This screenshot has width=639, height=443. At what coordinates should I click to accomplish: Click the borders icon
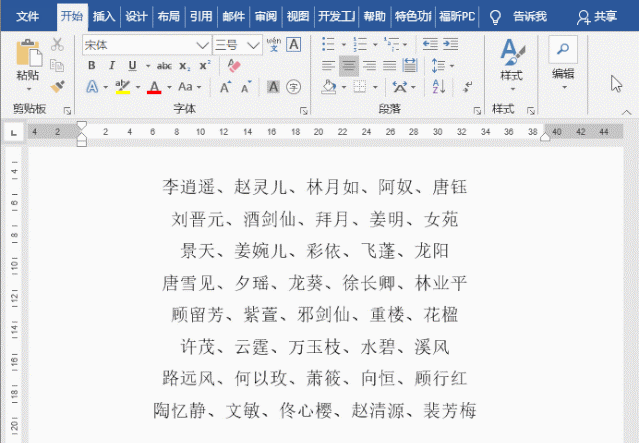359,87
